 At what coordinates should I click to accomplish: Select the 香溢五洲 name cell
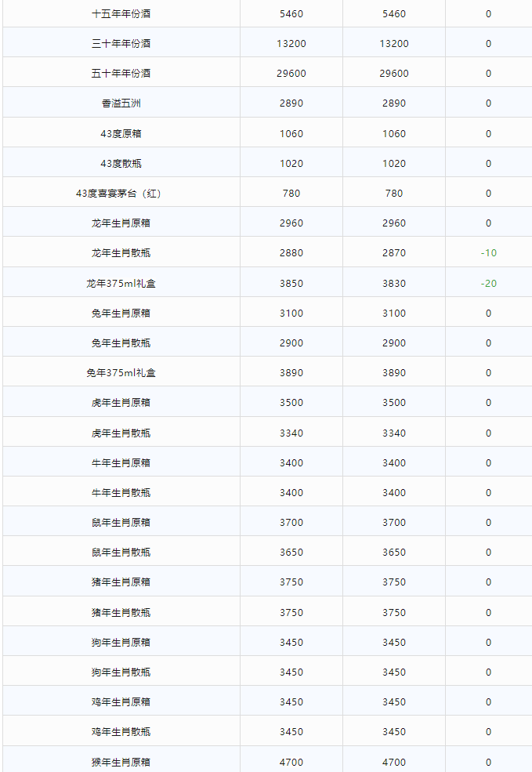point(121,103)
